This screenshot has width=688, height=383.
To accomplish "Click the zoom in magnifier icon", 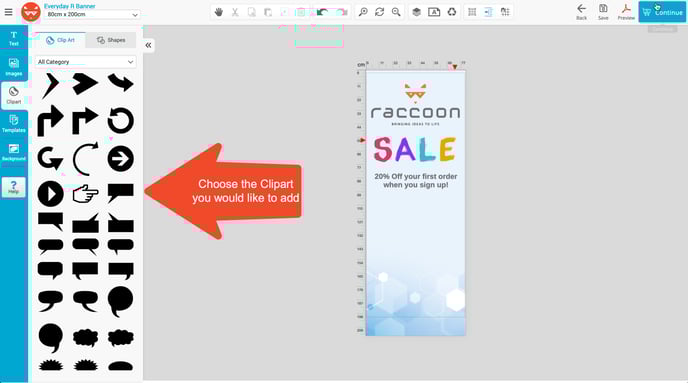I will 363,12.
